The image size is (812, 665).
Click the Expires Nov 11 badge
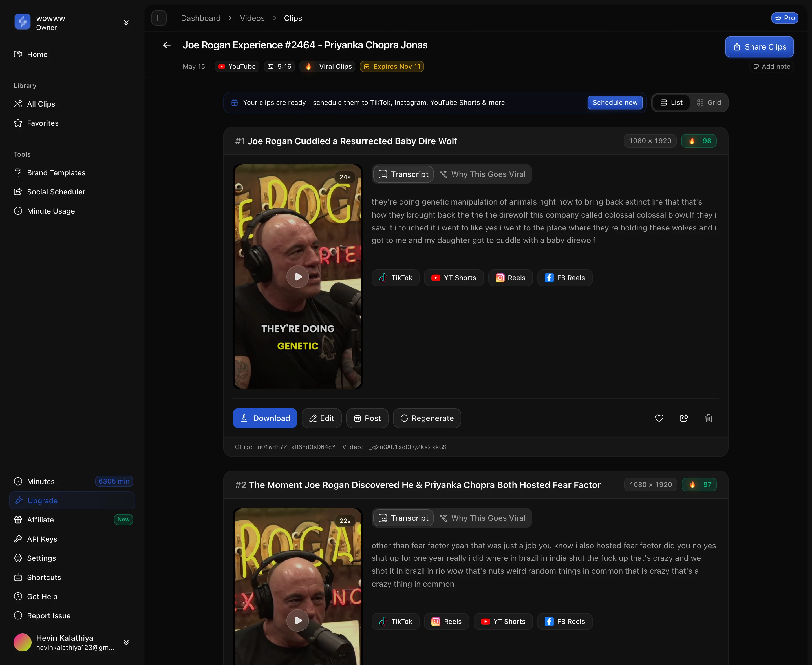(x=392, y=66)
